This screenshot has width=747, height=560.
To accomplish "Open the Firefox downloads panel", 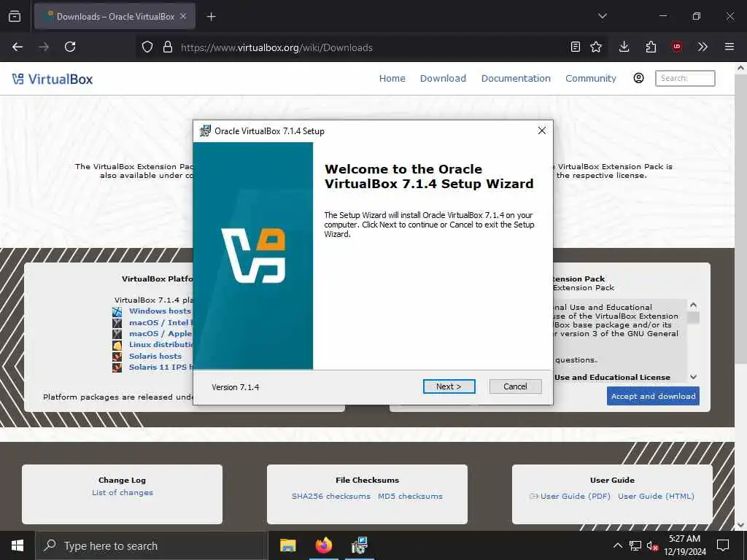I will click(x=624, y=47).
